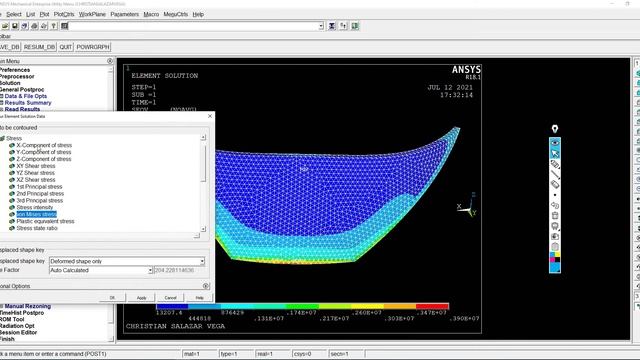Click the raise hidden icon right of command box
640x360 pixels.
click(332, 26)
